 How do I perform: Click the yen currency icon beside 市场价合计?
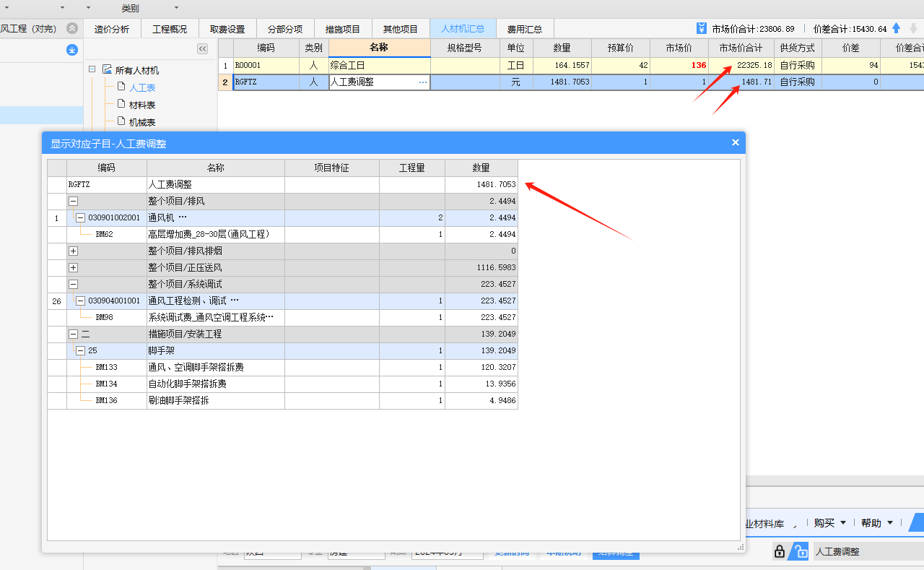point(702,28)
